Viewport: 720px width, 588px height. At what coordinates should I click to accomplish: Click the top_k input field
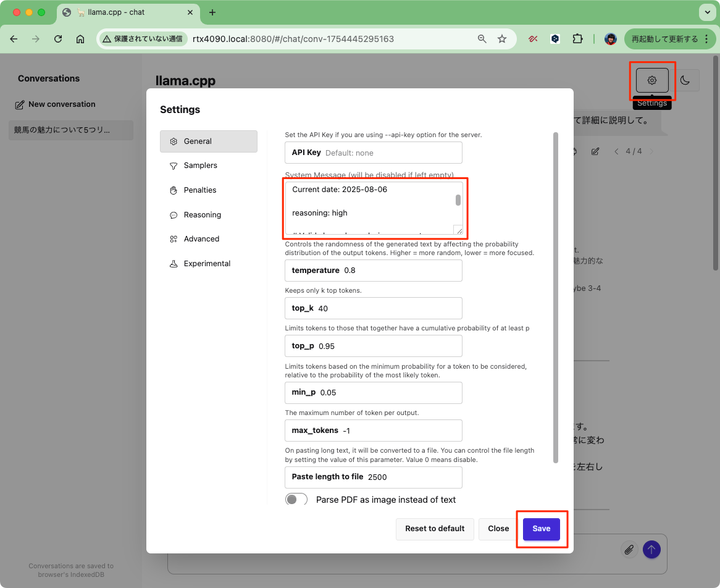374,308
